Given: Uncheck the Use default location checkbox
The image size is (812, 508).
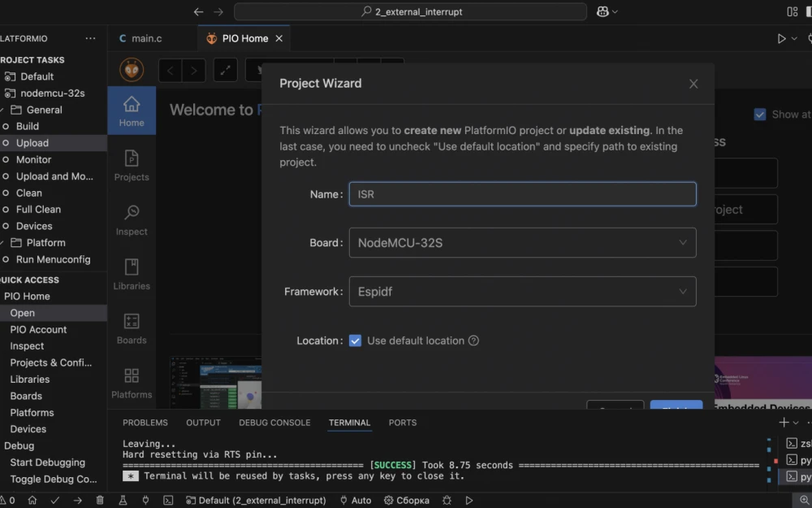Looking at the screenshot, I should (355, 341).
